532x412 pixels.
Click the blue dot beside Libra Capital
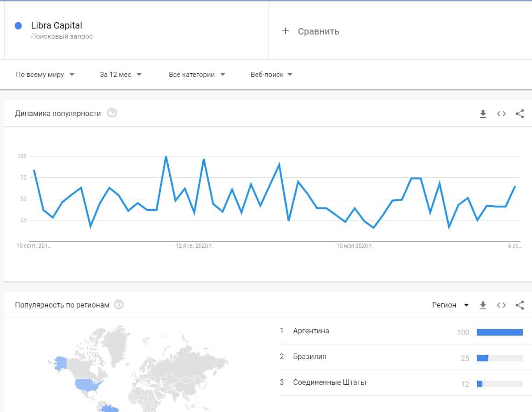click(18, 26)
